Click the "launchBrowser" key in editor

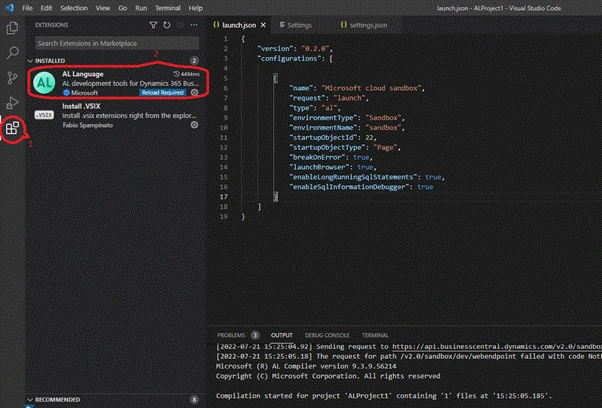click(319, 167)
